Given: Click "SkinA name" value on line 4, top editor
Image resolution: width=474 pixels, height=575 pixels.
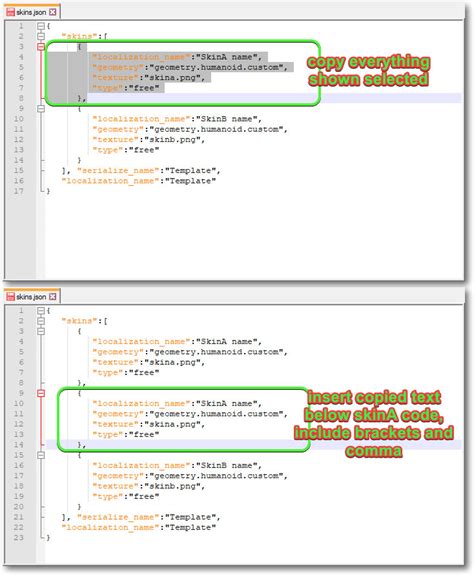Looking at the screenshot, I should pos(227,57).
